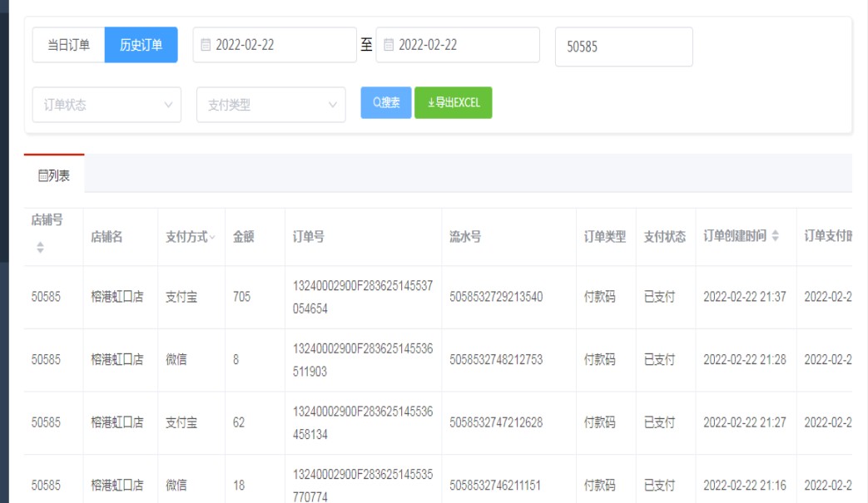Click the green 导出EXCEL button
The height and width of the screenshot is (503, 868).
(454, 103)
